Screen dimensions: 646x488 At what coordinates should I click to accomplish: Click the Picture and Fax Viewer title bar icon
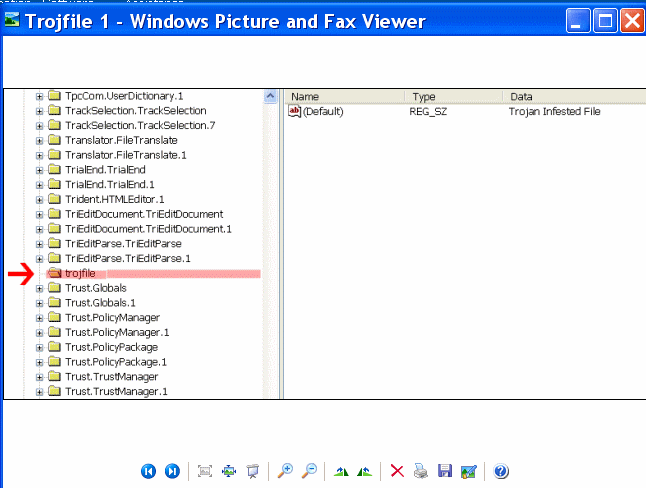point(12,20)
